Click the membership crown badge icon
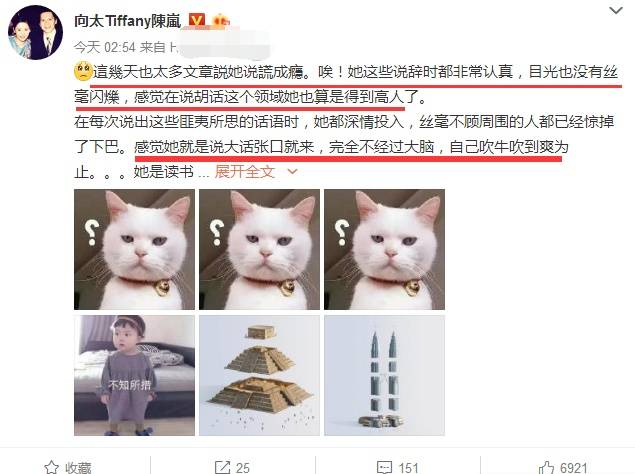Viewport: 635px width, 474px height. click(221, 21)
